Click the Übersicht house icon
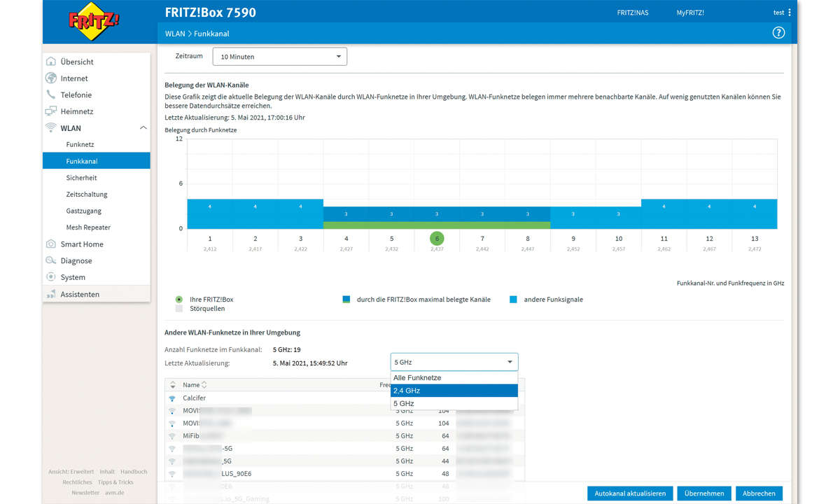This screenshot has height=504, width=840. coord(50,62)
